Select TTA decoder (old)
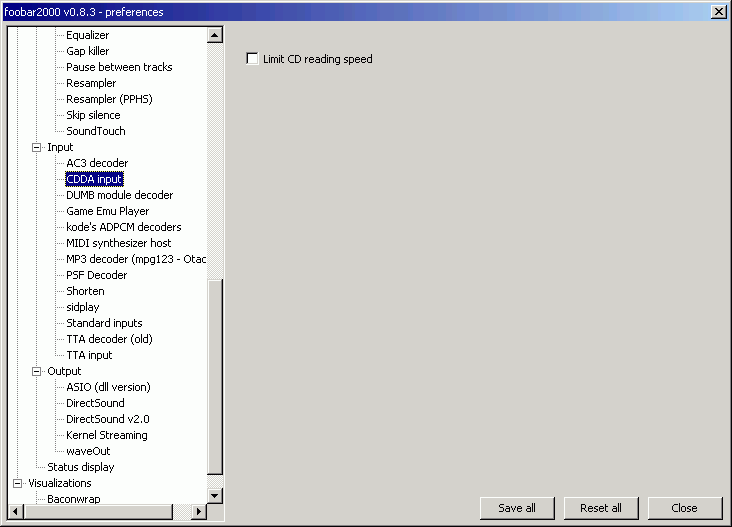732x527 pixels. (109, 339)
